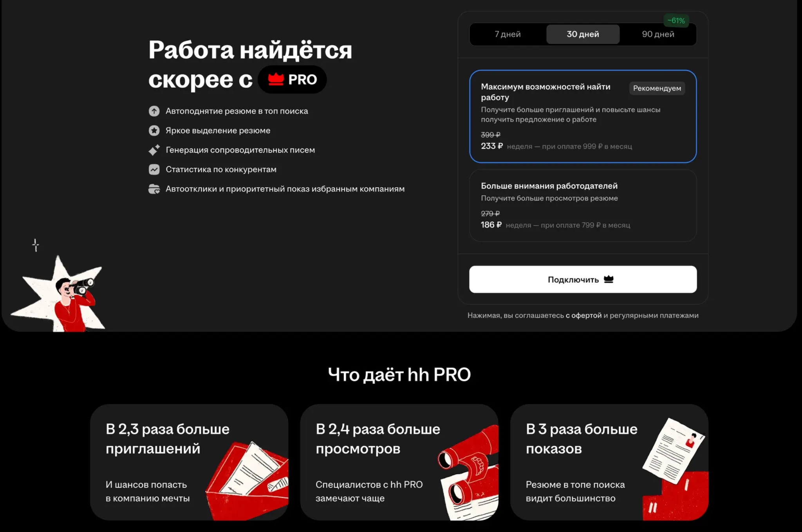The height and width of the screenshot is (532, 802).
Task: Click the crossed-out 399 ₽ price
Action: 490,135
